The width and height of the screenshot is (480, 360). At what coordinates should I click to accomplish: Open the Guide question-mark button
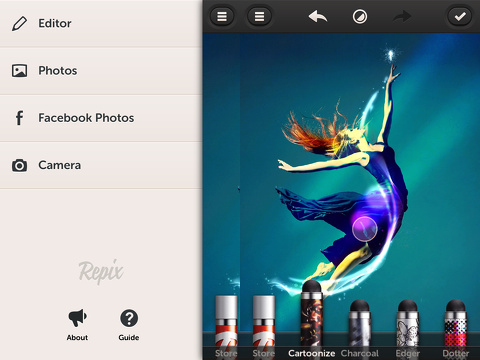click(x=129, y=325)
